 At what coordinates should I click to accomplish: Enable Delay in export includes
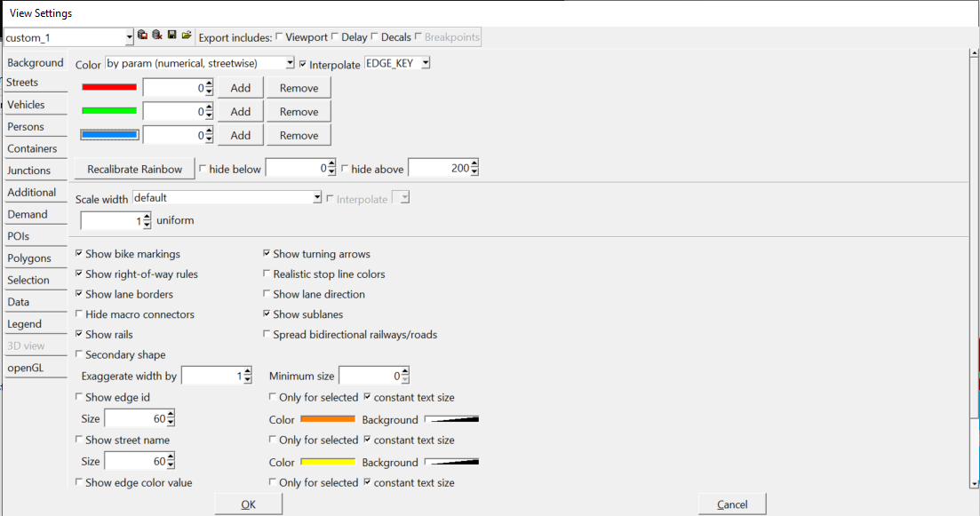pos(335,36)
